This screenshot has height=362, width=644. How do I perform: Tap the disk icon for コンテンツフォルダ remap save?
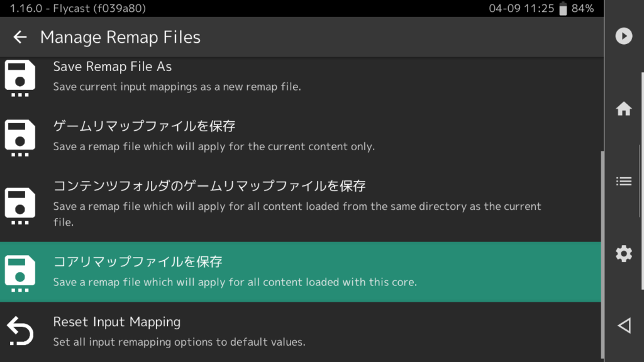coord(19,206)
